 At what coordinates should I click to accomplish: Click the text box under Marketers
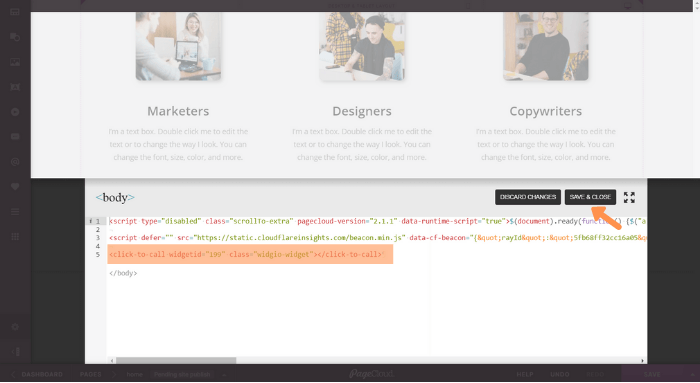point(178,144)
